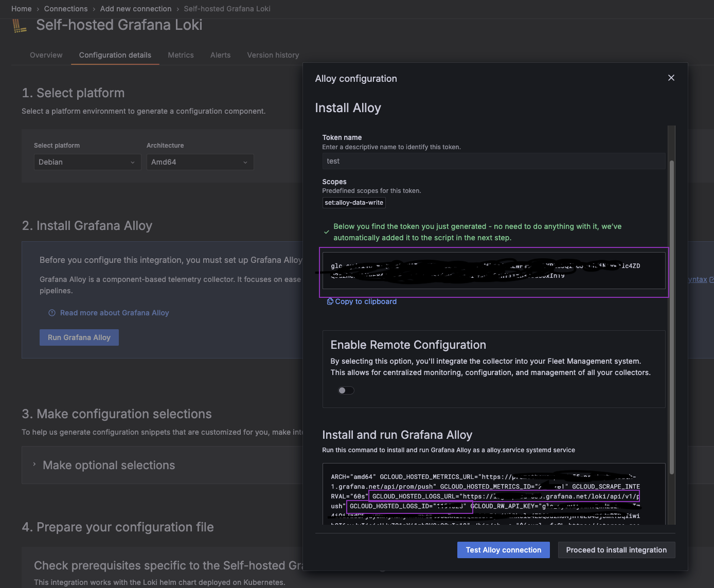Screen dimensions: 714x588
Task: Click the question icon before Read more about Grafana Alloy
Action: pos(51,313)
